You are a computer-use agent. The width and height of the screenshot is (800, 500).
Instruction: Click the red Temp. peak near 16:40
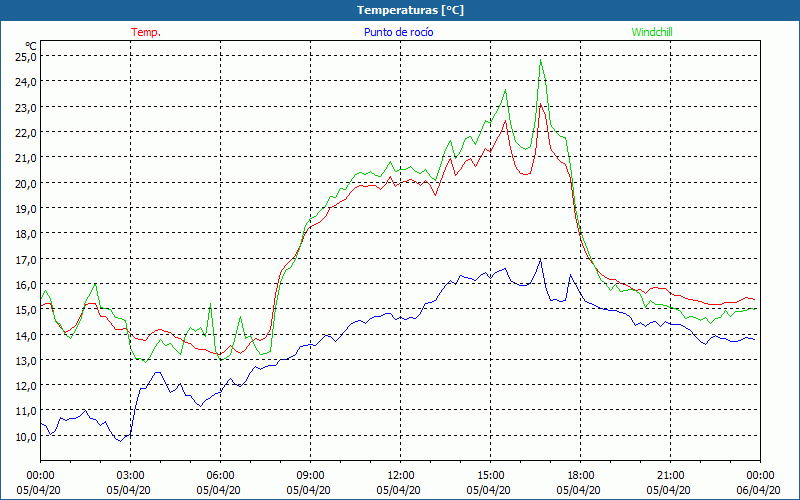540,104
